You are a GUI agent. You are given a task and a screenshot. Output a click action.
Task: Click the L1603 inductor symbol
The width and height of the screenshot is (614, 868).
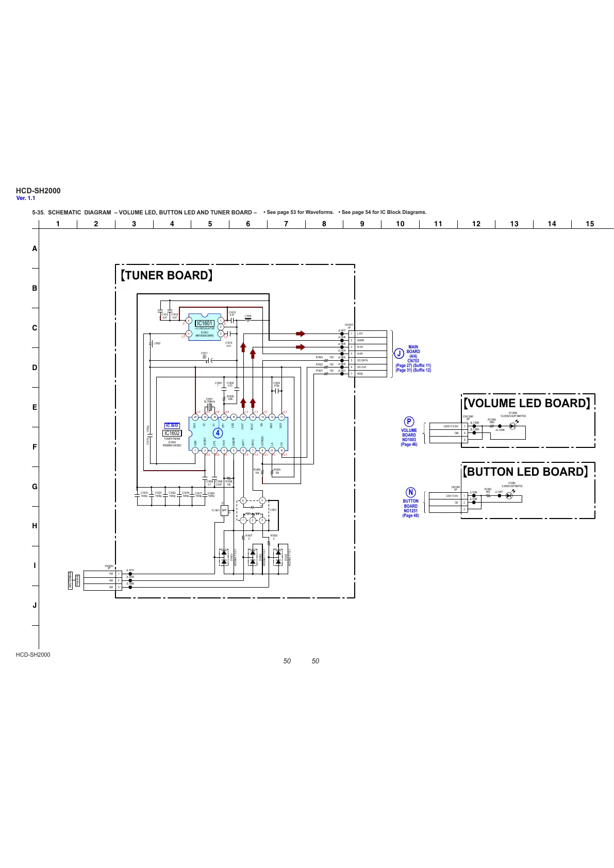click(x=248, y=320)
